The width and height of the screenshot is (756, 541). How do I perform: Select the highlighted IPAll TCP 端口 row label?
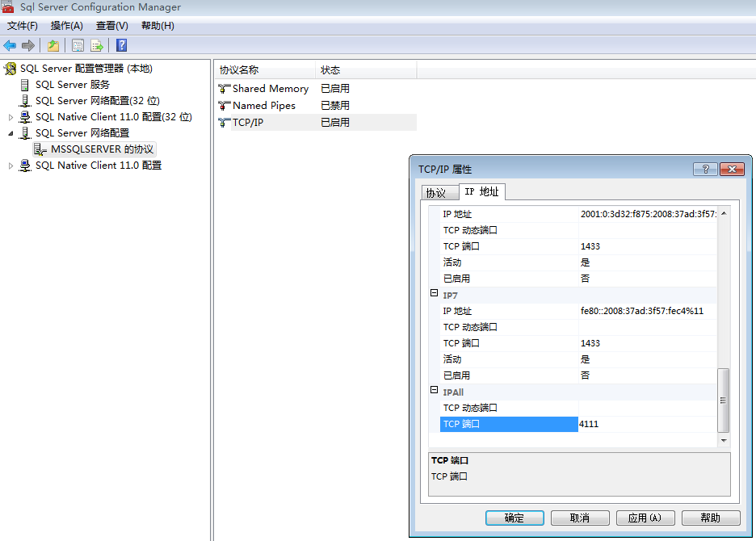tap(509, 424)
